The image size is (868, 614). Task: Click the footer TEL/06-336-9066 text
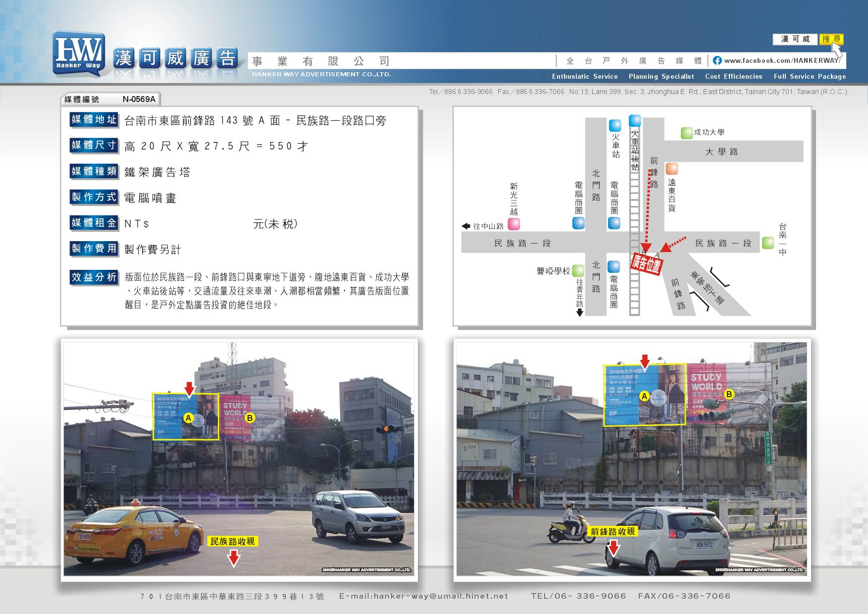click(x=578, y=596)
